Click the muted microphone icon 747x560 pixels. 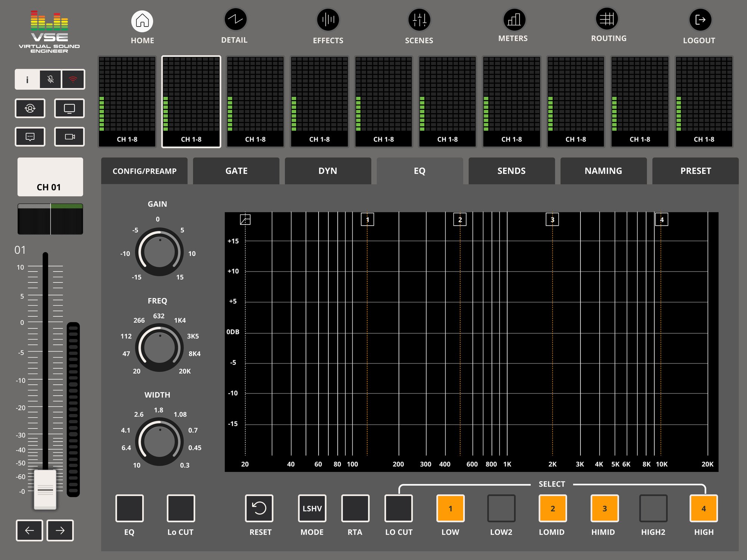click(50, 79)
